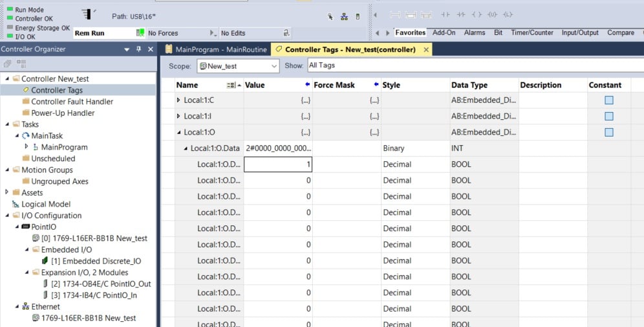The height and width of the screenshot is (327, 644).
Task: Click the collapse all icon in Controller Organizer
Action: pos(7,63)
